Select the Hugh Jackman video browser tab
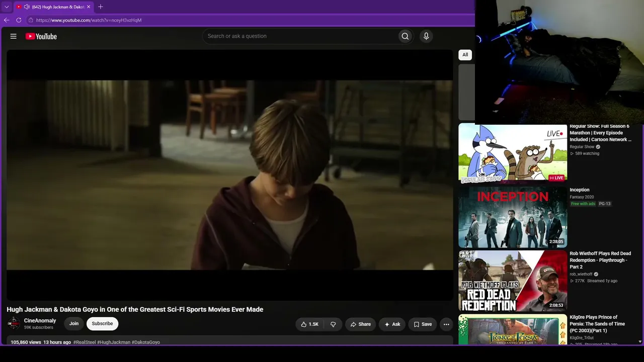 click(x=53, y=7)
